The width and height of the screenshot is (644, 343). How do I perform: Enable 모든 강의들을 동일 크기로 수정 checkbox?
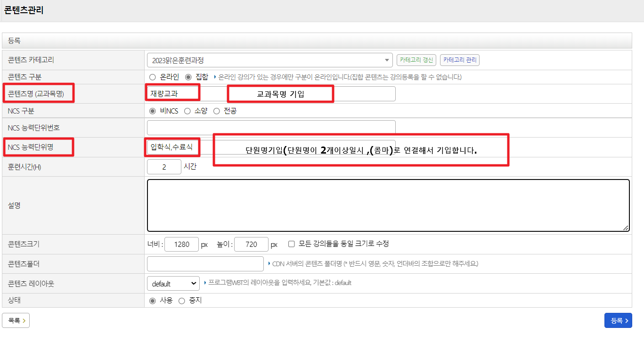291,244
